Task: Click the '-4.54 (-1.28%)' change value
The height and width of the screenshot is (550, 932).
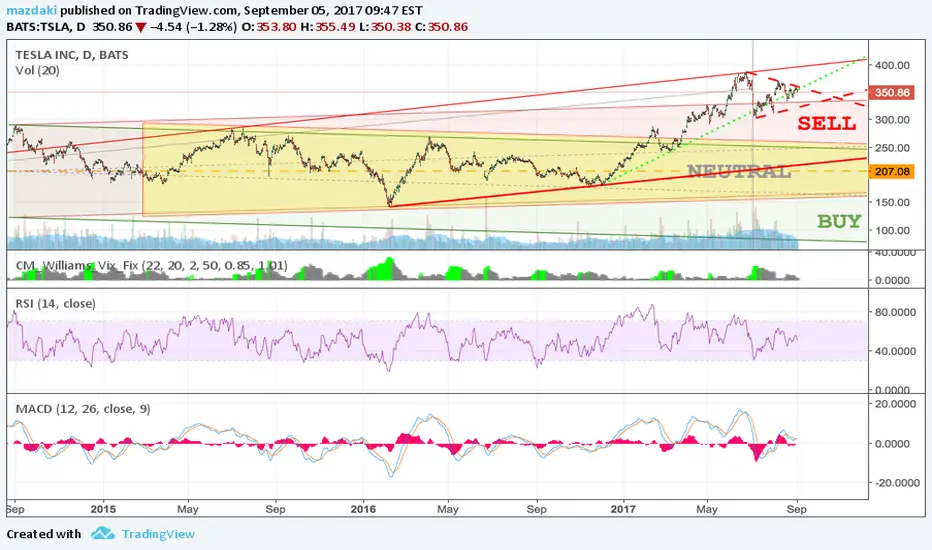Action: [193, 27]
